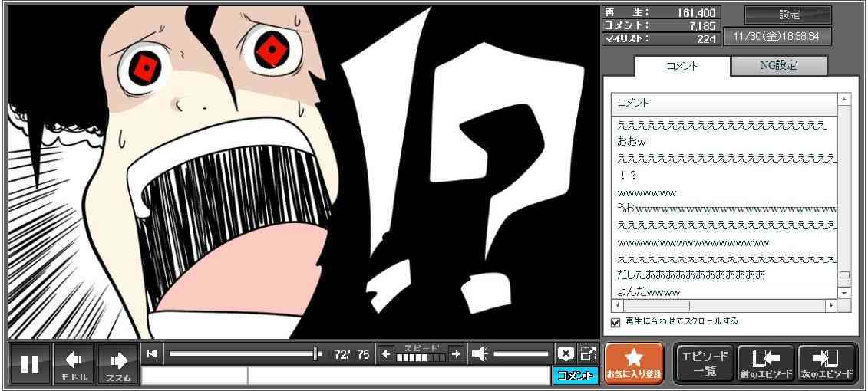Image resolution: width=868 pixels, height=391 pixels.
Task: Switch to the NG設定 tab
Action: 778,66
